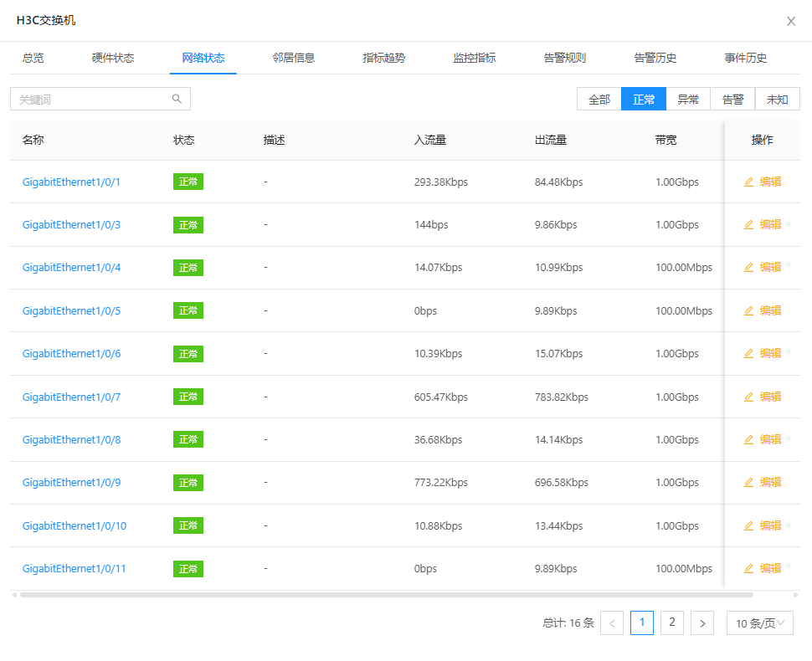This screenshot has width=812, height=661.
Task: Jump to page 2 of results
Action: (672, 623)
